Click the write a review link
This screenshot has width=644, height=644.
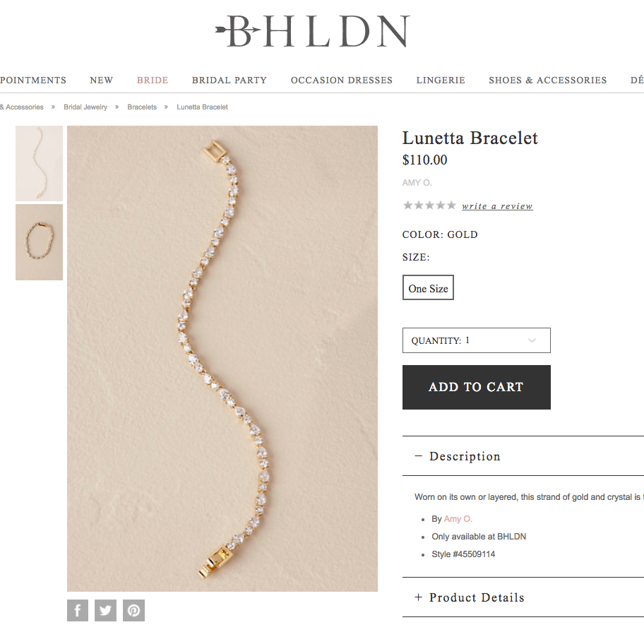[497, 205]
